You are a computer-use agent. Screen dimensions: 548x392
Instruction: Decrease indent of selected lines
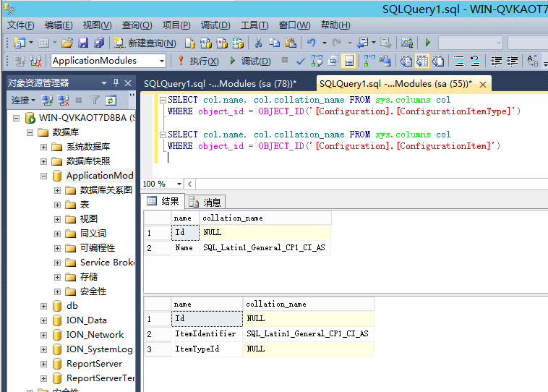coord(496,61)
